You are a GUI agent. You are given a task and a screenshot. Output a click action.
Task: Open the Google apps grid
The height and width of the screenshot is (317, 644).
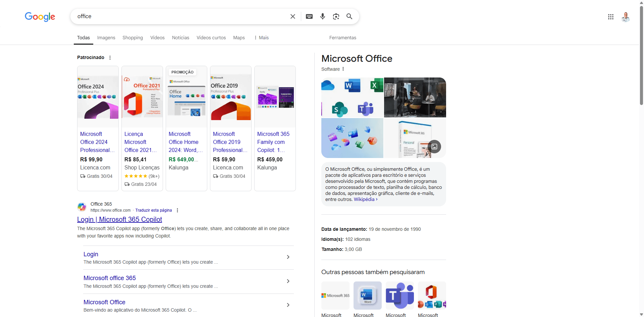pyautogui.click(x=611, y=17)
